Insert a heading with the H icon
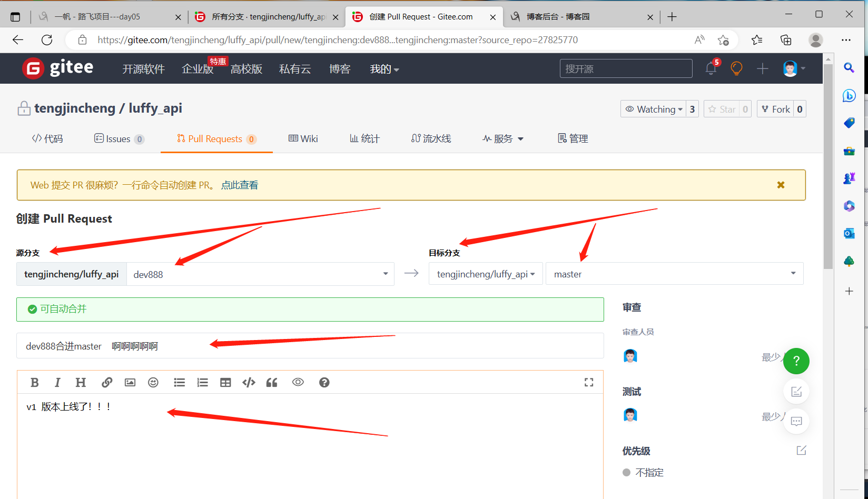This screenshot has width=868, height=499. [81, 383]
